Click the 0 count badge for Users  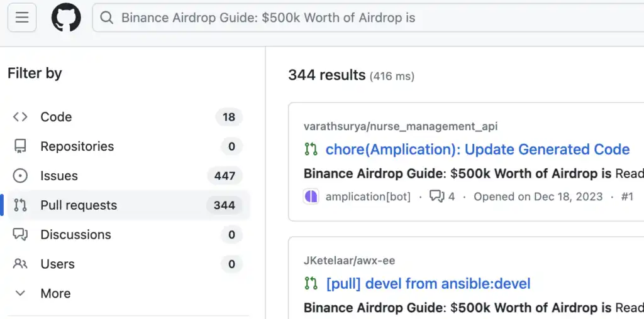tap(231, 264)
